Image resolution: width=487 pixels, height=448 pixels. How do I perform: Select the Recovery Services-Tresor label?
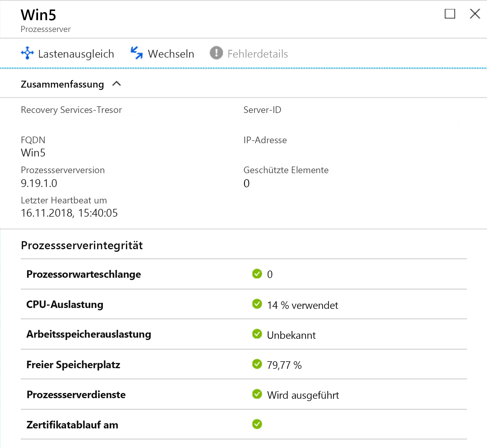click(x=71, y=110)
